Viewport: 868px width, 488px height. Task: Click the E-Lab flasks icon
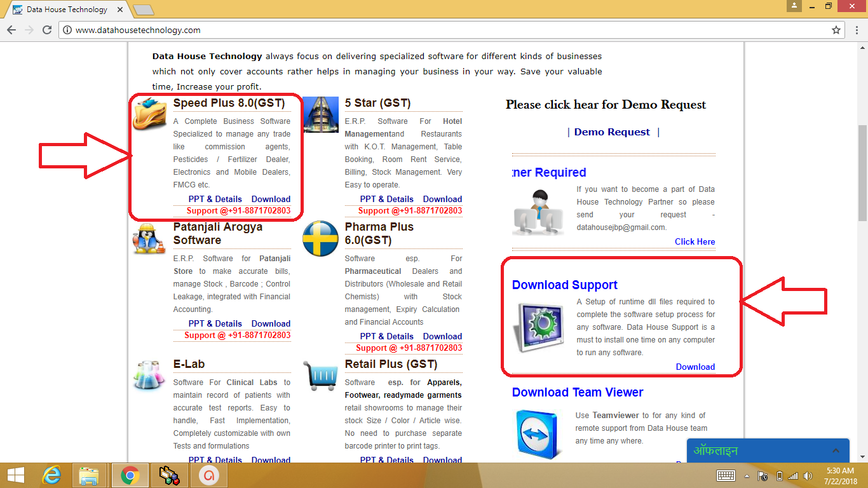click(149, 375)
